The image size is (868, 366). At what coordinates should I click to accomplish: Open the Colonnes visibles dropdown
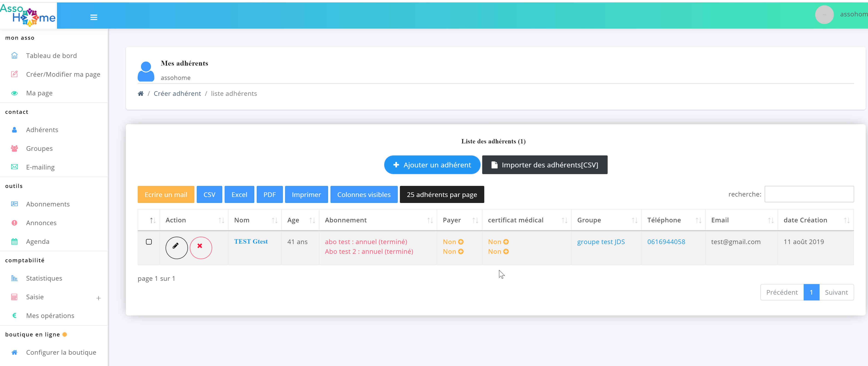coord(364,195)
